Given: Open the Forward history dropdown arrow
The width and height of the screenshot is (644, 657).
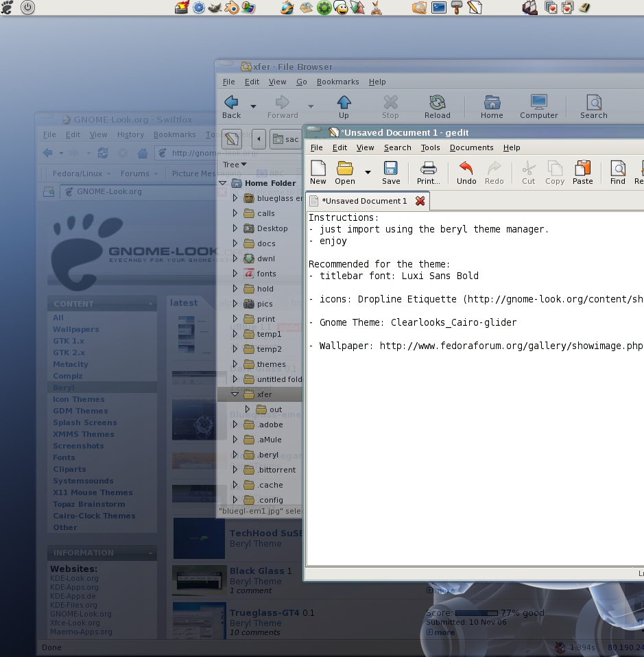Looking at the screenshot, I should (x=311, y=106).
